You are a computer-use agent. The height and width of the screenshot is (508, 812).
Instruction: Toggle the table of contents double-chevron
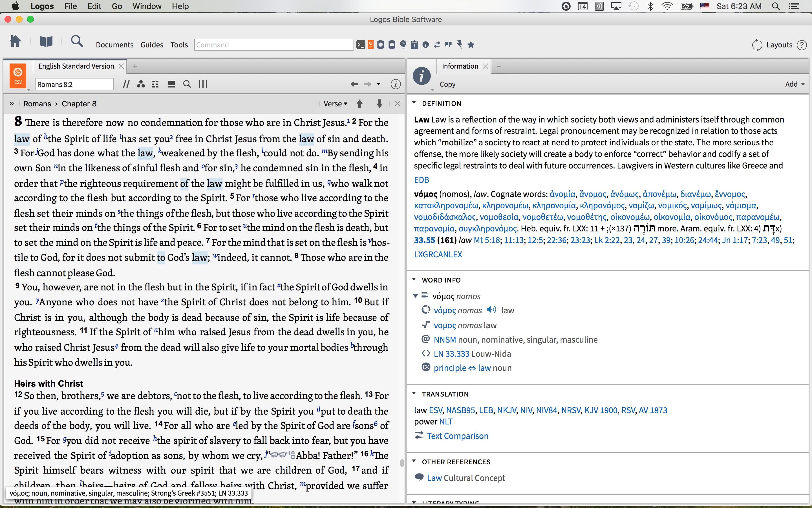[11, 104]
